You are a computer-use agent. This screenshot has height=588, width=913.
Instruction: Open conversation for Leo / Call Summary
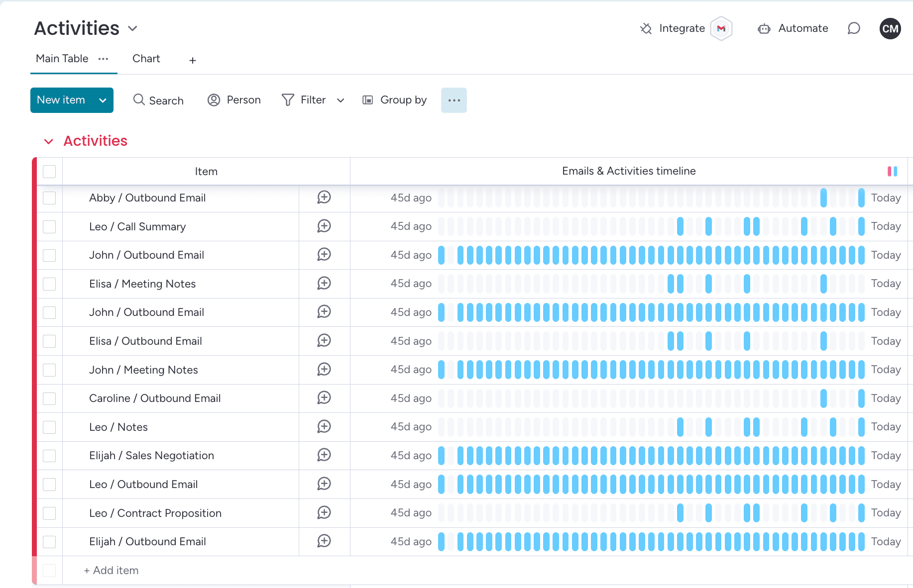coord(324,226)
